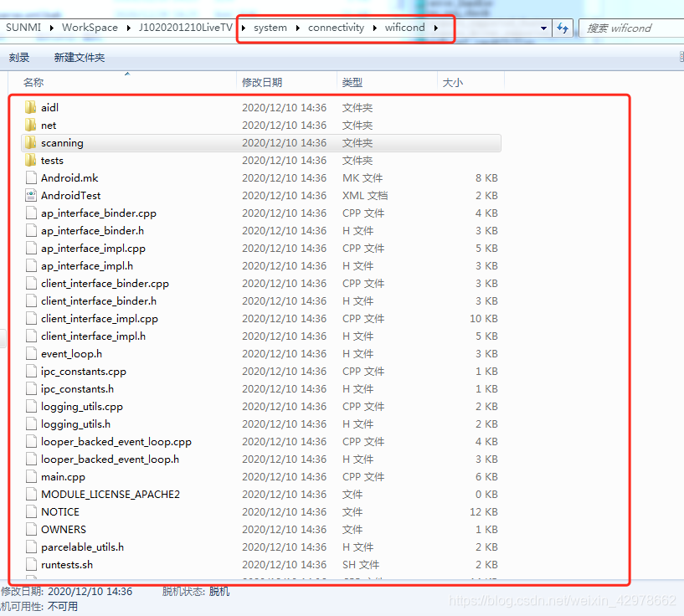The width and height of the screenshot is (684, 616).
Task: Click the XML 文档 type of AndroidTest
Action: pyautogui.click(x=365, y=195)
